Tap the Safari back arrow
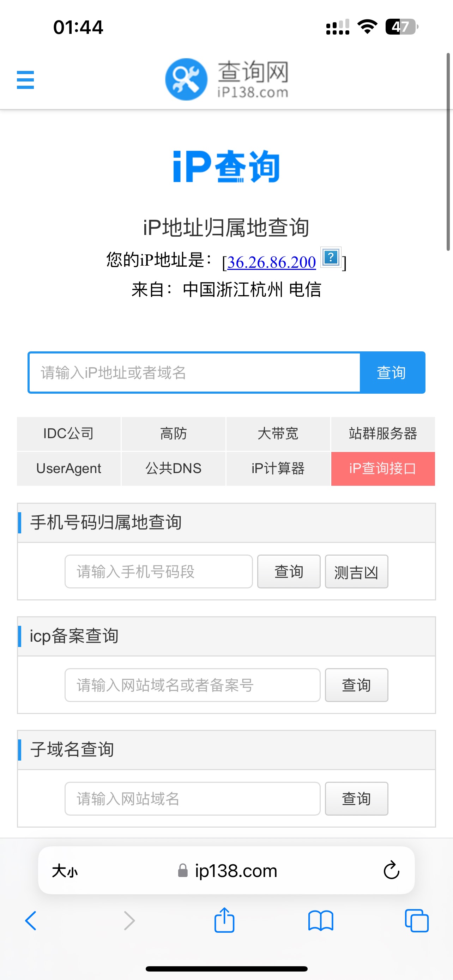Screen dimensions: 453x980 tap(31, 921)
